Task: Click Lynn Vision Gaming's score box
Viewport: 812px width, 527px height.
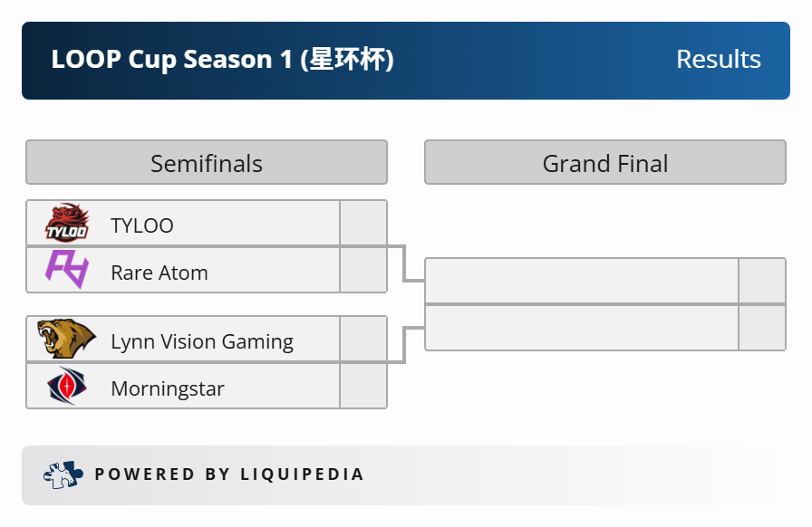Action: click(x=363, y=340)
